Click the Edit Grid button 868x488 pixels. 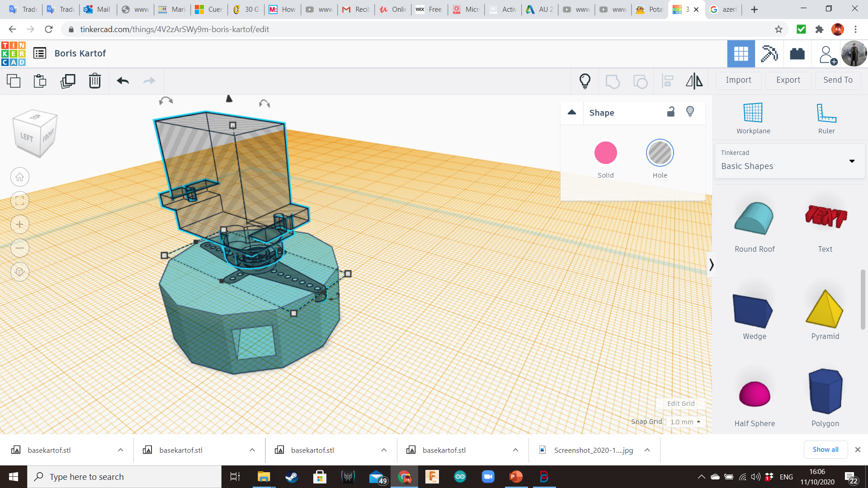coord(680,404)
